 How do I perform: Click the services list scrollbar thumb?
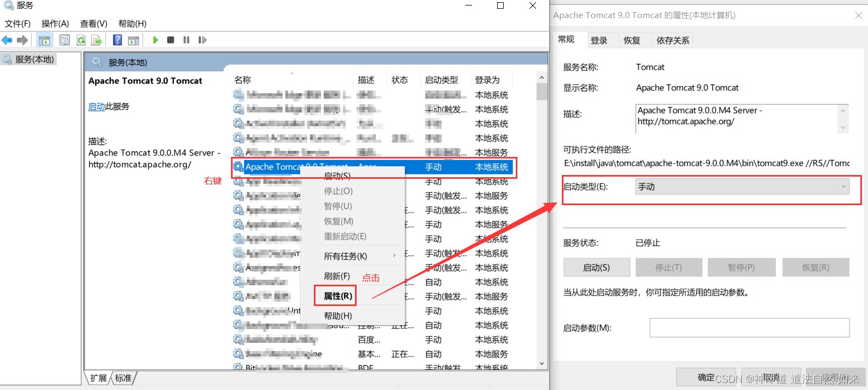tap(542, 92)
